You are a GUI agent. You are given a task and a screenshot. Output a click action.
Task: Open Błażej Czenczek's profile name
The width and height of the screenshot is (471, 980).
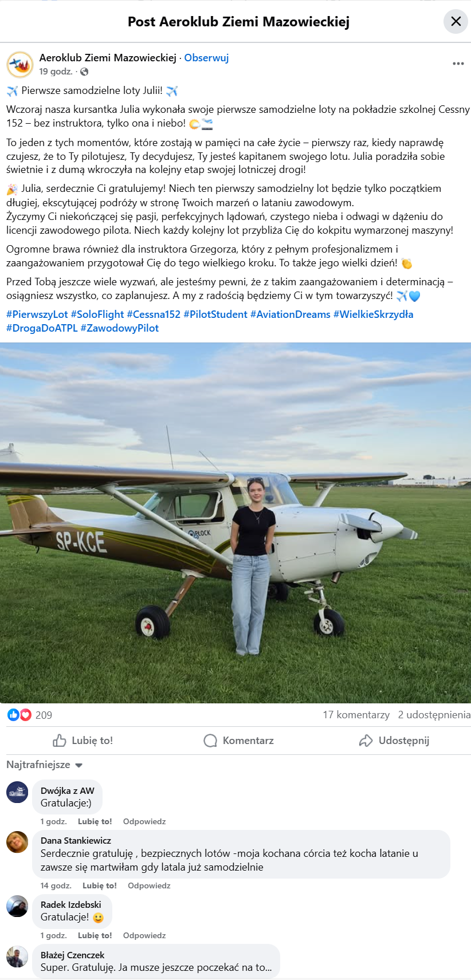[x=73, y=955]
